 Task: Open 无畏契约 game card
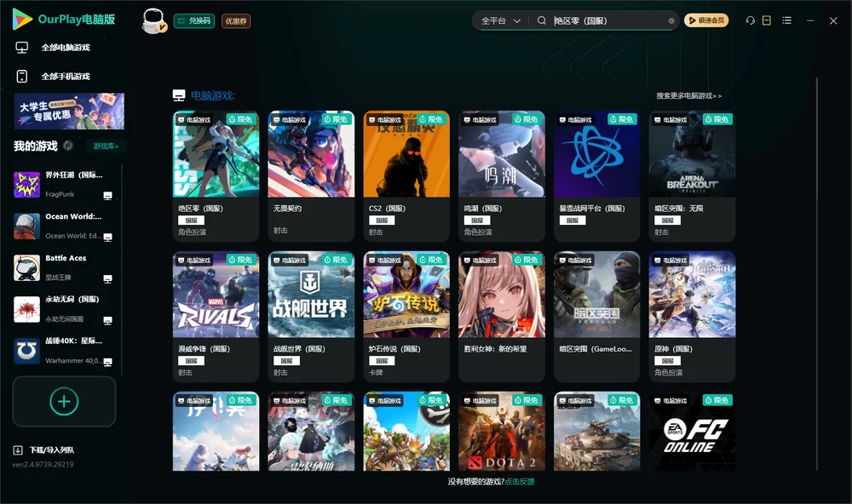tap(311, 176)
